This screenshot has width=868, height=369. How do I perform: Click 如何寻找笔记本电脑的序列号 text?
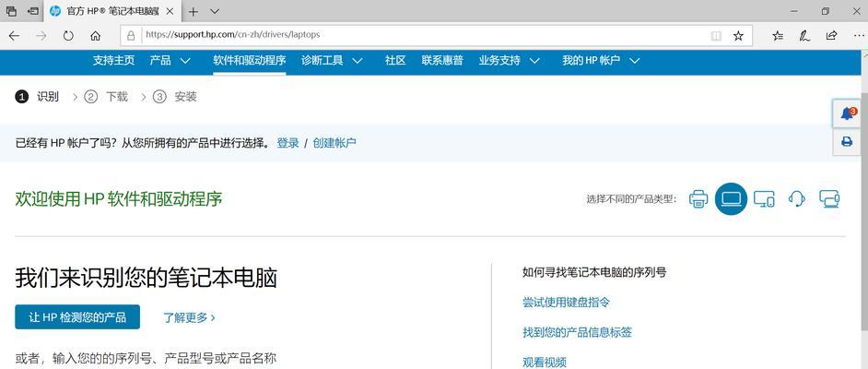(x=594, y=272)
